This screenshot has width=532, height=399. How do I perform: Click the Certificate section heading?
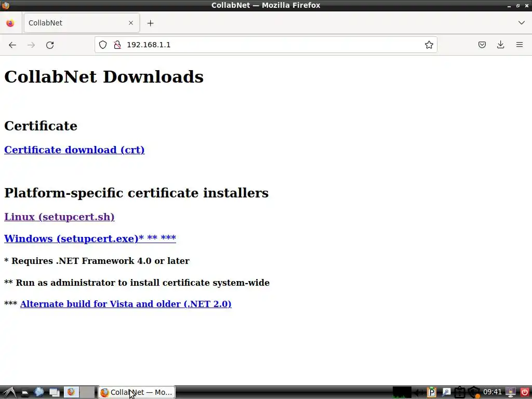[x=41, y=126]
